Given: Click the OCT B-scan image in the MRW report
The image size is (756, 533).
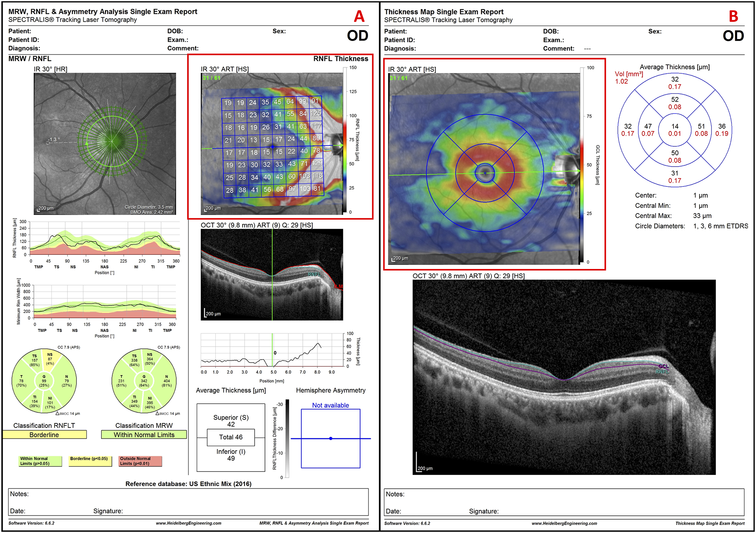Looking at the screenshot, I should 272,275.
